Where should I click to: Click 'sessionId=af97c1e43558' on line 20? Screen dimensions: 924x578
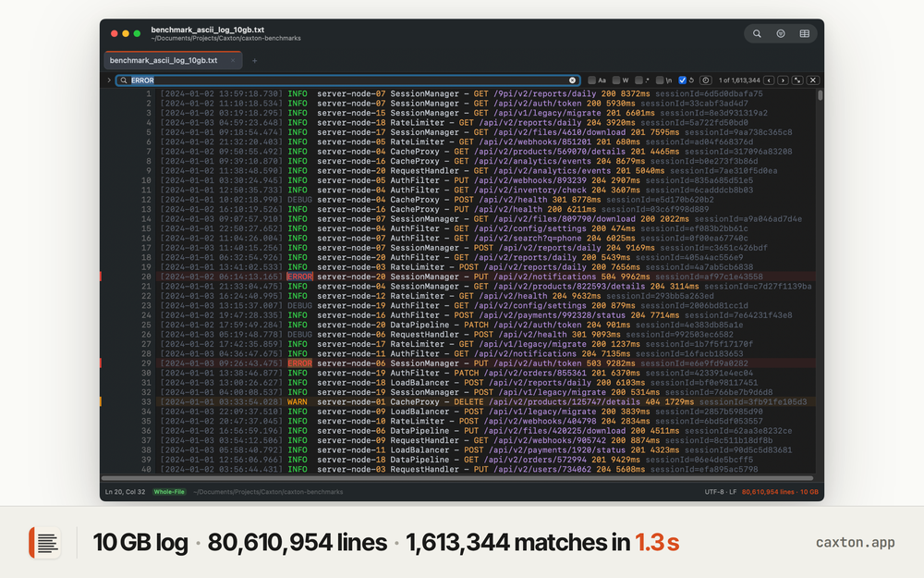709,277
